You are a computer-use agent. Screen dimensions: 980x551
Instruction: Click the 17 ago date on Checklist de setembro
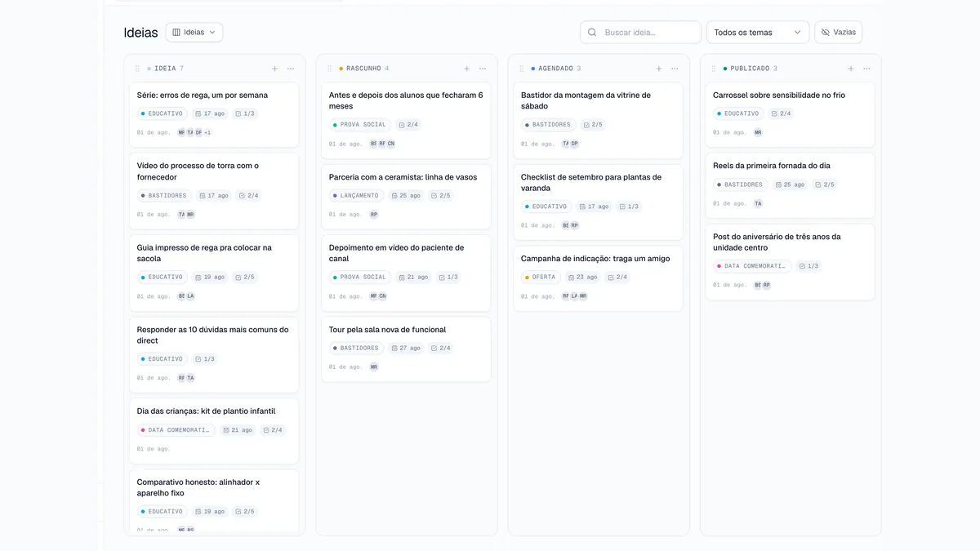point(595,207)
